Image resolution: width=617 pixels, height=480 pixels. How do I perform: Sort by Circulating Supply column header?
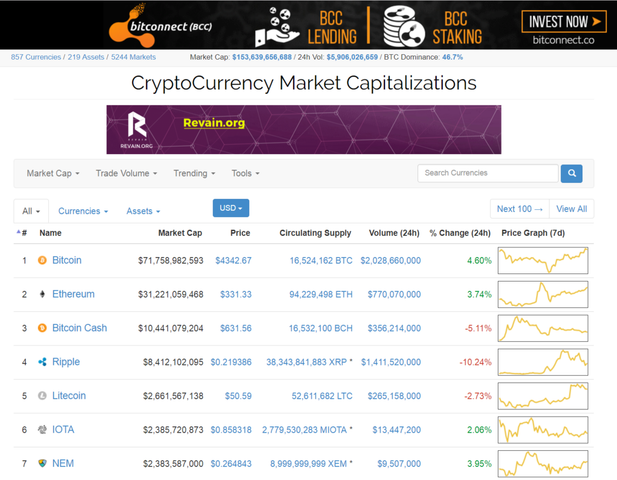pos(315,233)
